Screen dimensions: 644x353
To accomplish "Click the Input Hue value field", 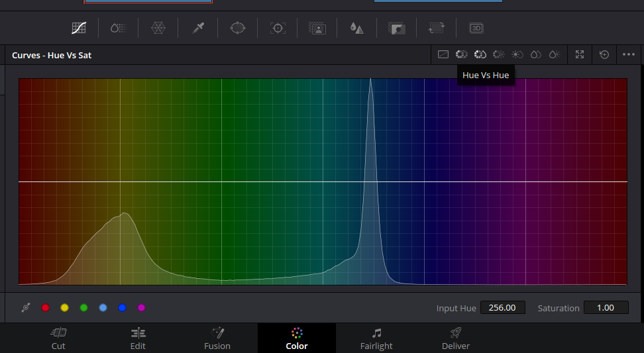I will click(x=502, y=307).
